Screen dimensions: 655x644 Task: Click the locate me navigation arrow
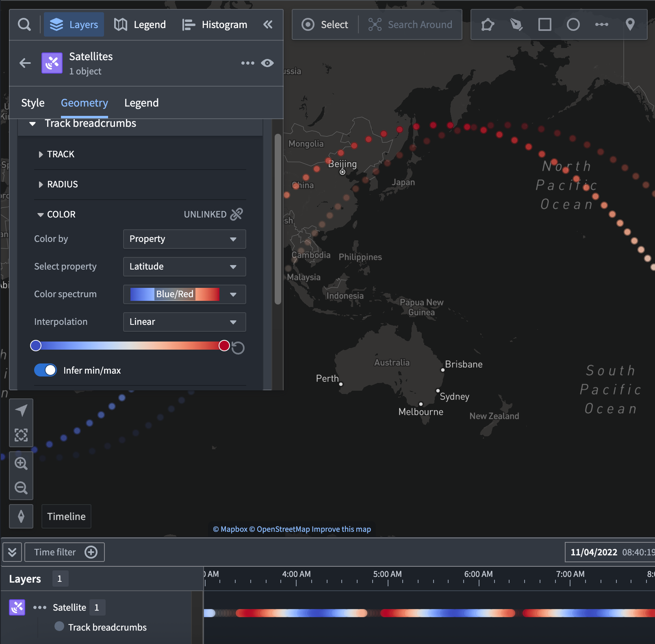point(21,411)
